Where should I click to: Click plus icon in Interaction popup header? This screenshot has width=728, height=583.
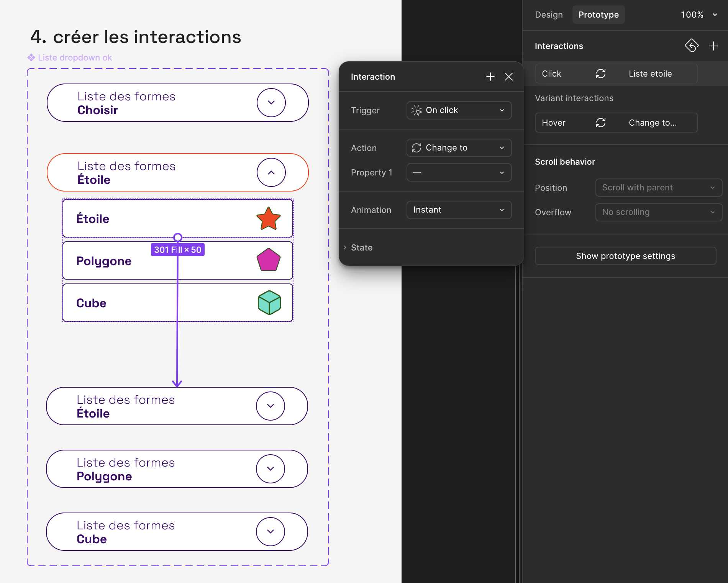[490, 77]
